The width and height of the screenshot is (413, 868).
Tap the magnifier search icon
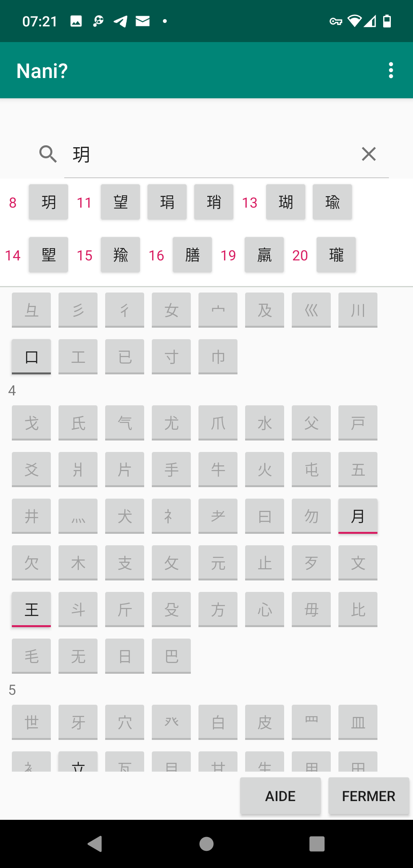pos(48,154)
